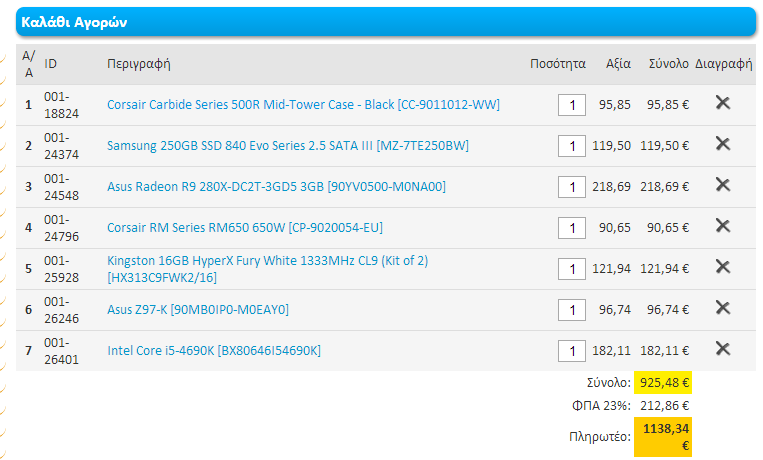The image size is (763, 460).
Task: Delete the Corsair Carbide 500R case row
Action: click(x=723, y=103)
